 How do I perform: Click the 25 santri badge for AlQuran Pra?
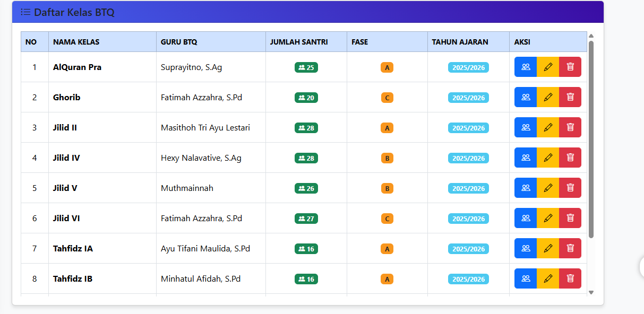306,67
